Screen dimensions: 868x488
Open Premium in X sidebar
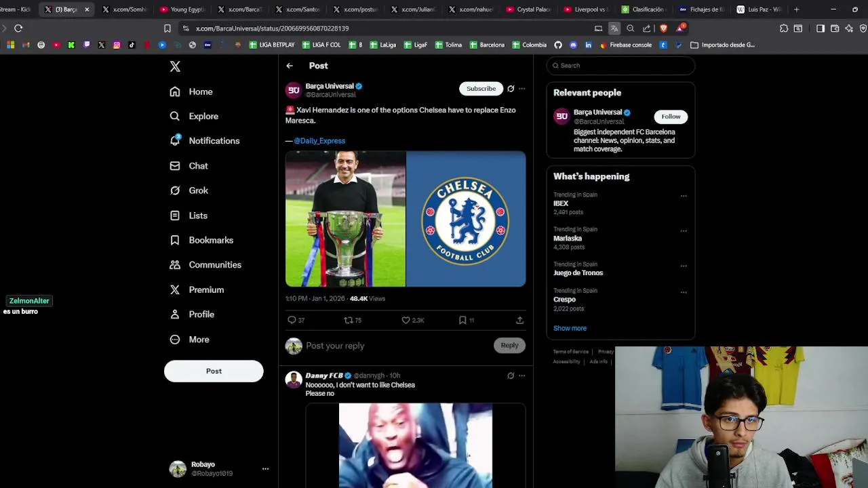197,289
